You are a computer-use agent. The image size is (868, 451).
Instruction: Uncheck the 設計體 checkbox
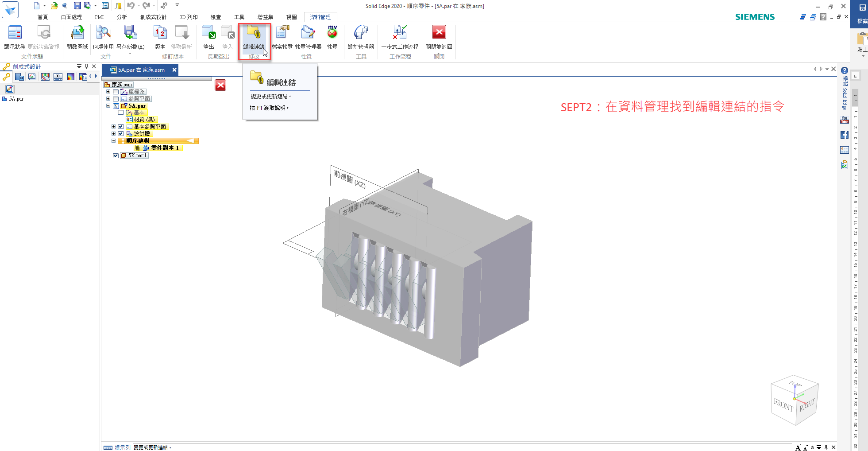[121, 134]
